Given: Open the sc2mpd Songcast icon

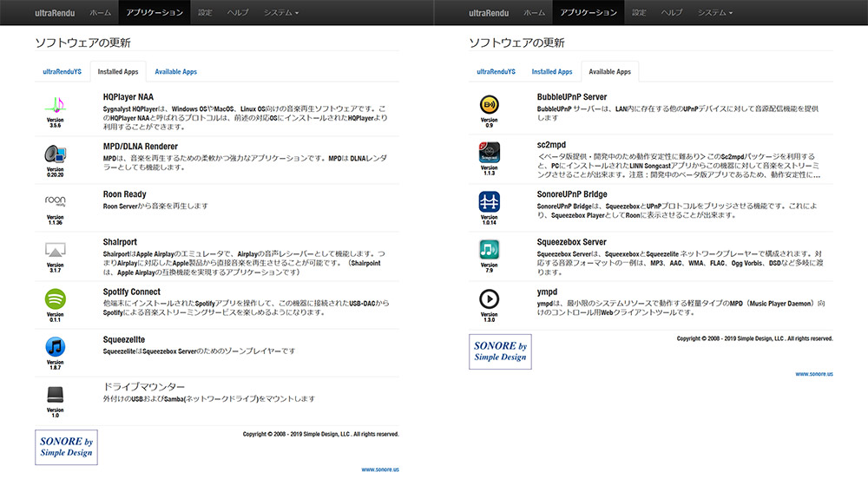Looking at the screenshot, I should coord(489,153).
